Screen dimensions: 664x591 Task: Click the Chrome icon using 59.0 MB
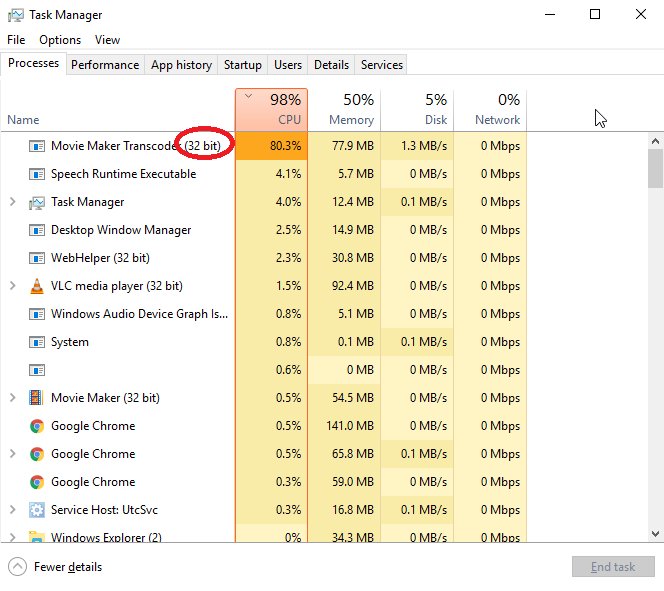pyautogui.click(x=37, y=482)
